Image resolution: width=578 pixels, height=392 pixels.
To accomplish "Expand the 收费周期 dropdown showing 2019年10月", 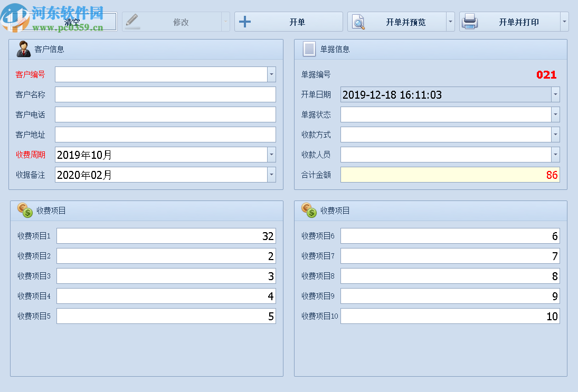I will click(271, 155).
